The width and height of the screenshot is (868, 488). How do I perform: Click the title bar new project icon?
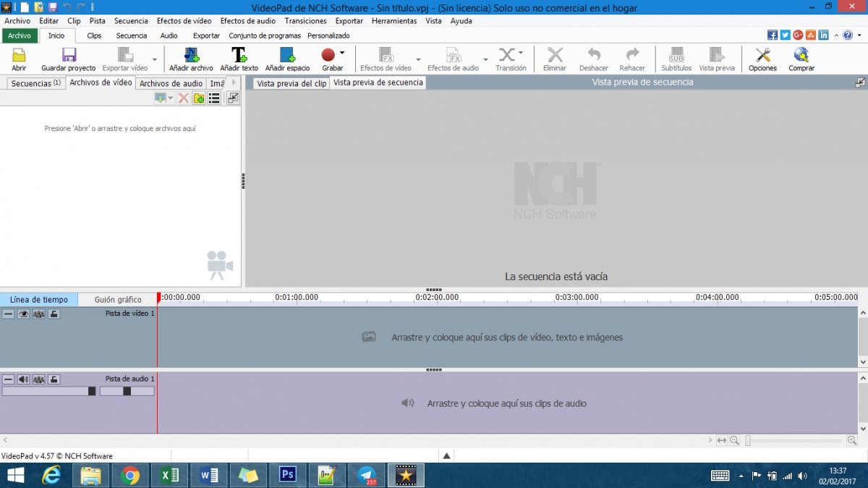coord(24,7)
